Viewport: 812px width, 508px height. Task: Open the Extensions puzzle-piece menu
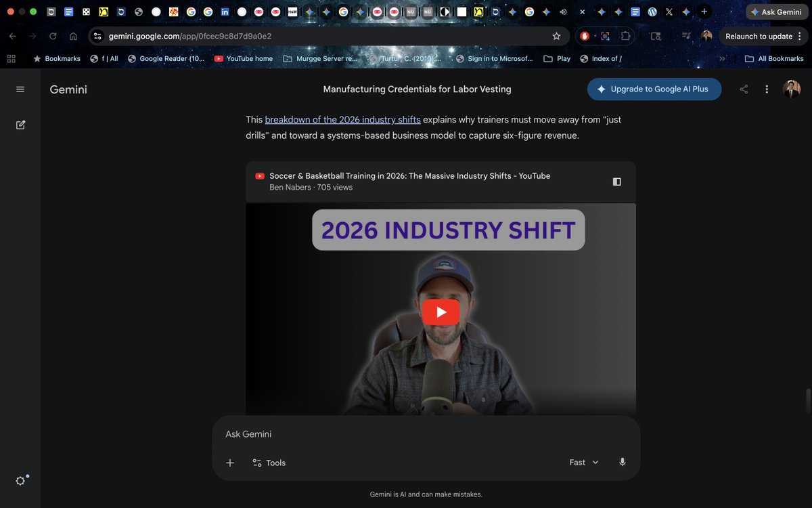coord(625,36)
